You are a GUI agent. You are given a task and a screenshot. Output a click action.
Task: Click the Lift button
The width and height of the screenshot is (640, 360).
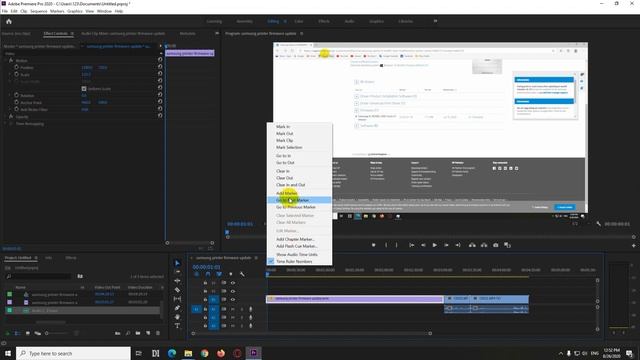[x=472, y=245]
